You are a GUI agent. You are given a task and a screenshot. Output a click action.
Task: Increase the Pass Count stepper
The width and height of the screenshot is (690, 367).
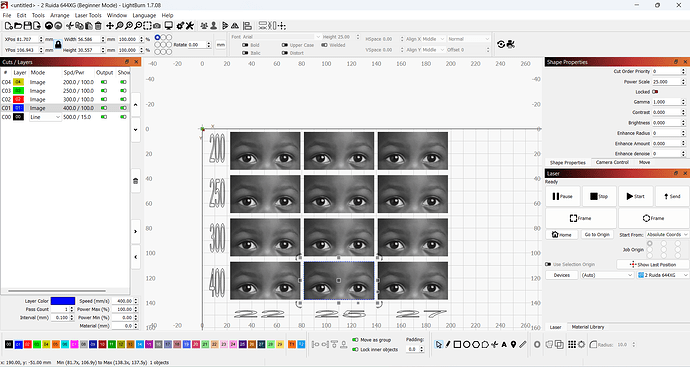72,308
